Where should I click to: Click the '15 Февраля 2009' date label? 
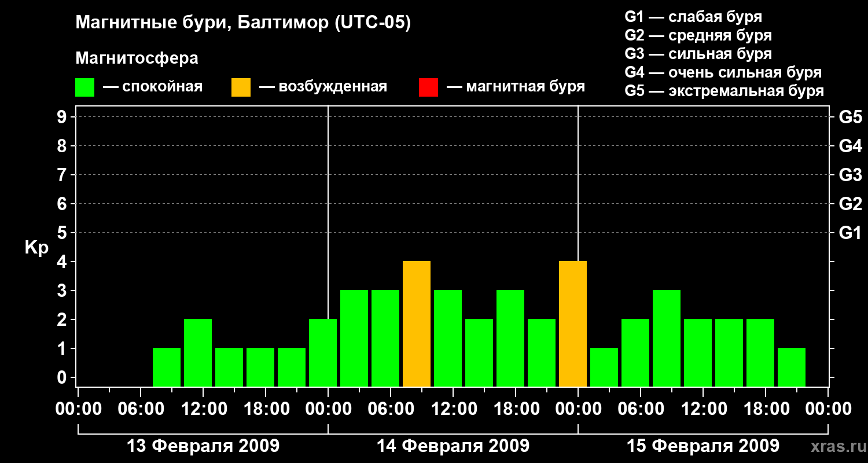coord(703,446)
